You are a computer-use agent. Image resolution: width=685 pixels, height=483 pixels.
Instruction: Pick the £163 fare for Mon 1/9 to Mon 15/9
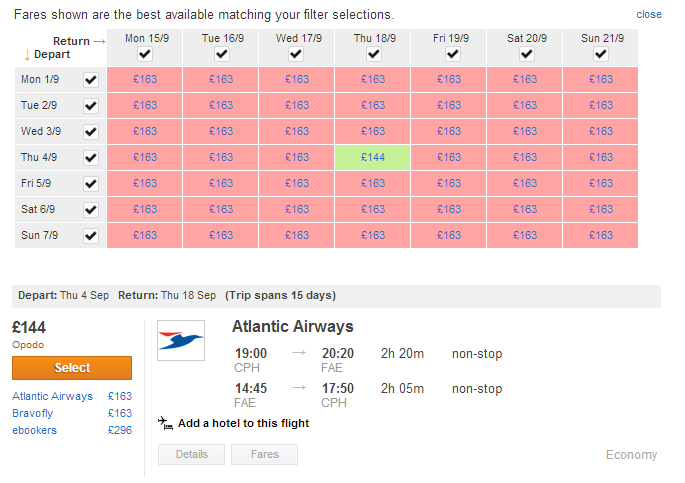click(145, 79)
